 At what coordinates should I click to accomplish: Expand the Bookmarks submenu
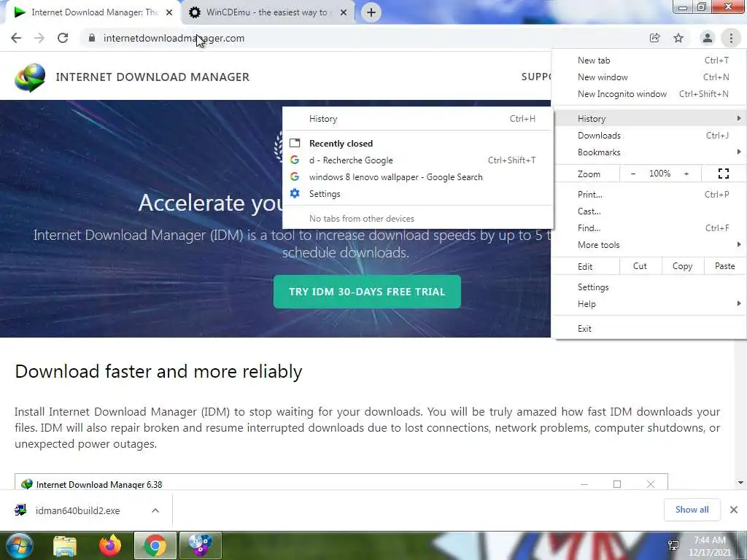point(649,152)
